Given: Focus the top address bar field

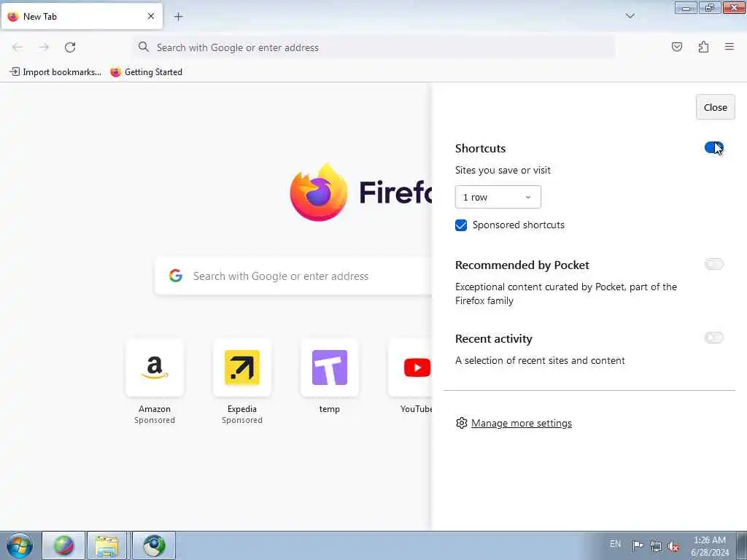Looking at the screenshot, I should click(374, 47).
